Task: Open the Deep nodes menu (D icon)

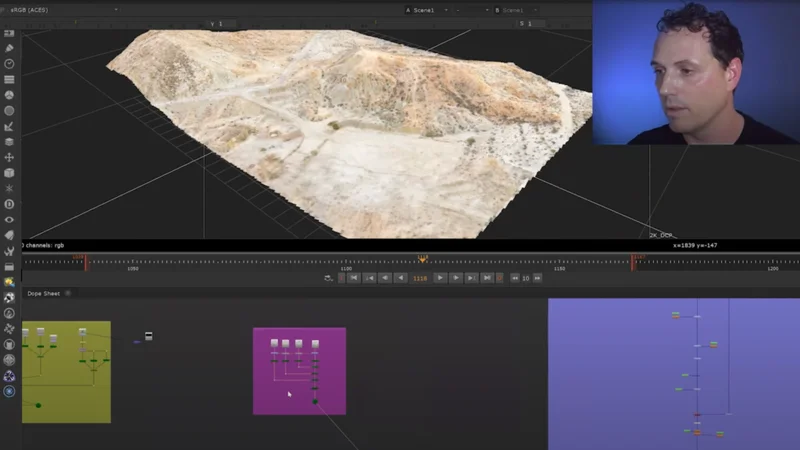Action: click(x=9, y=204)
